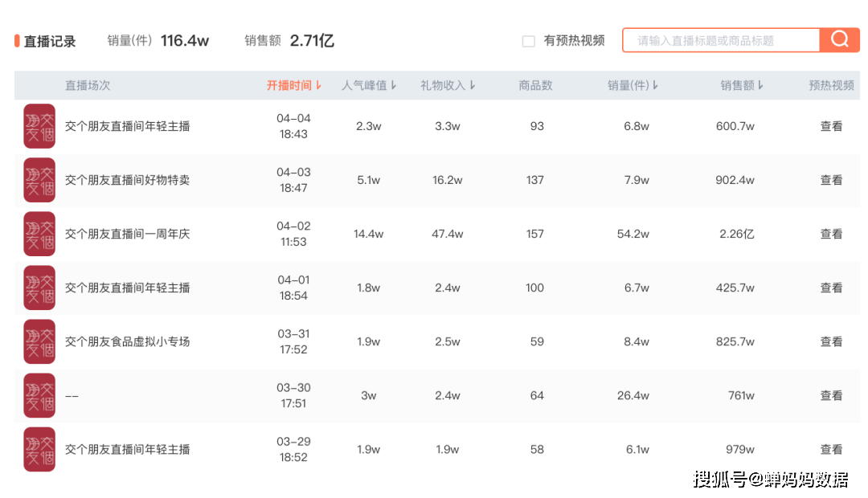Click the 商品数 column header
Screen dimensions: 868x498
pyautogui.click(x=535, y=85)
